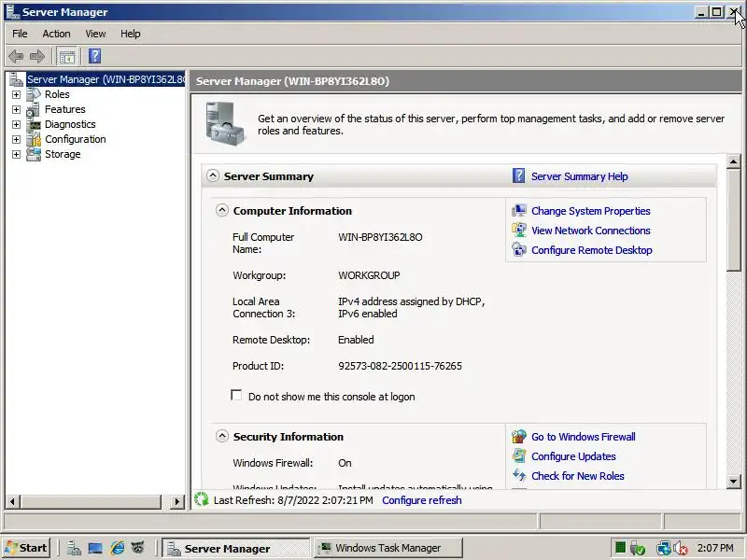Click the vertical scrollbar thumb in details pane

click(734, 220)
